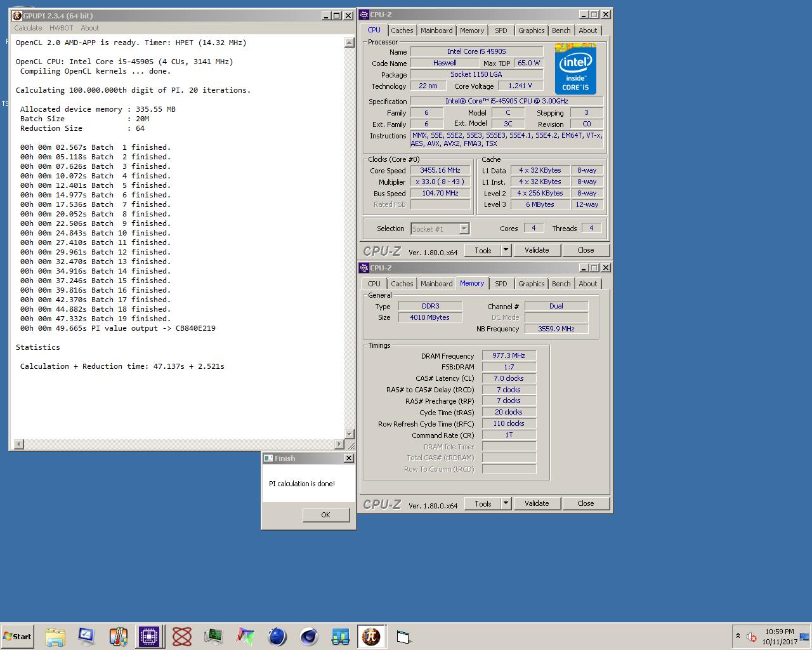Show hidden system tray icons
This screenshot has width=812, height=650.
click(738, 636)
